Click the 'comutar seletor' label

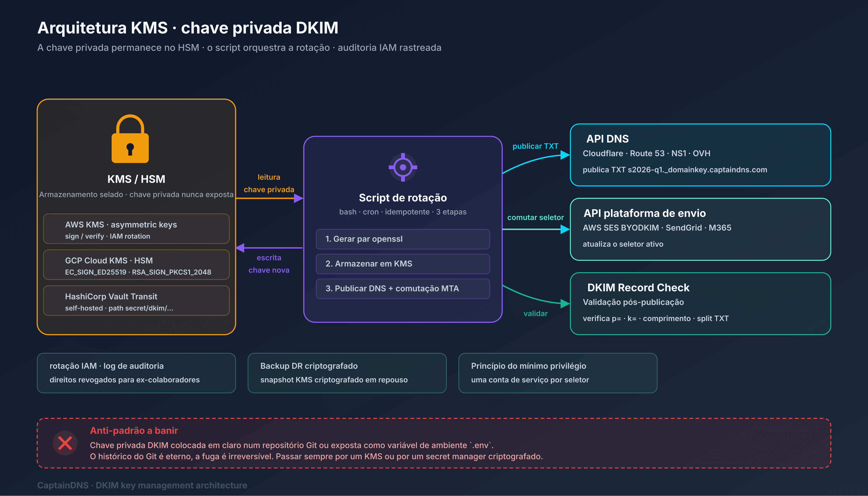(535, 217)
